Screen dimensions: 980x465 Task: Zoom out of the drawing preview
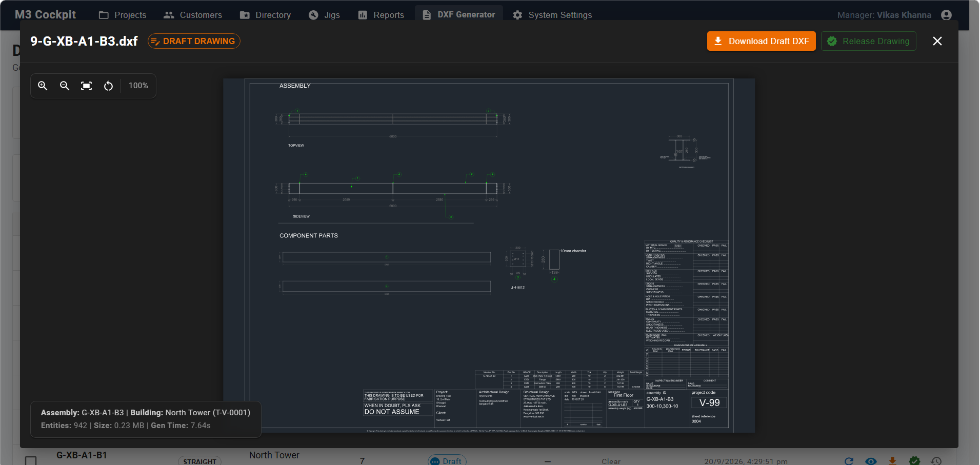pyautogui.click(x=65, y=86)
